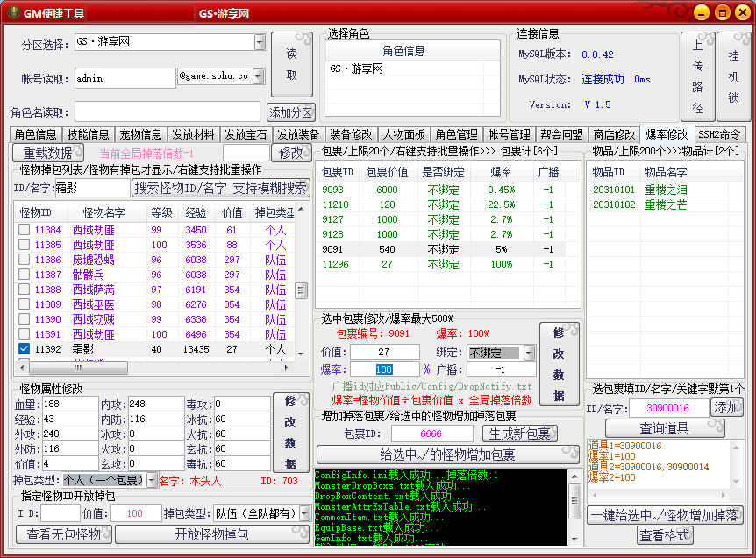Click the 上传路径 upload path button
Image resolution: width=756 pixels, height=558 pixels.
(x=698, y=78)
